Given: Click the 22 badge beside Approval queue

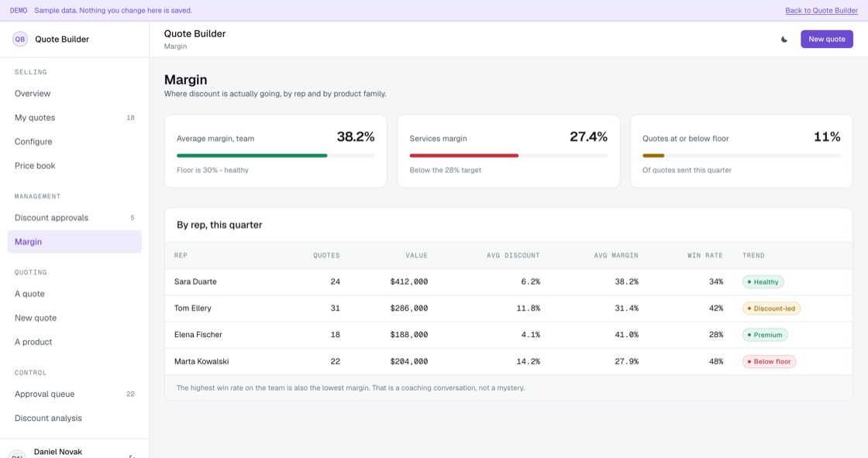Looking at the screenshot, I should coord(131,394).
